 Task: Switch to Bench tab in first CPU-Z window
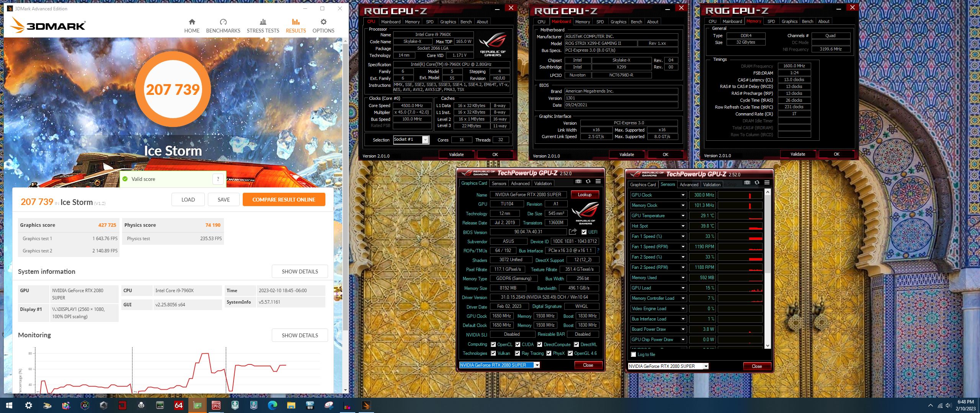(466, 22)
